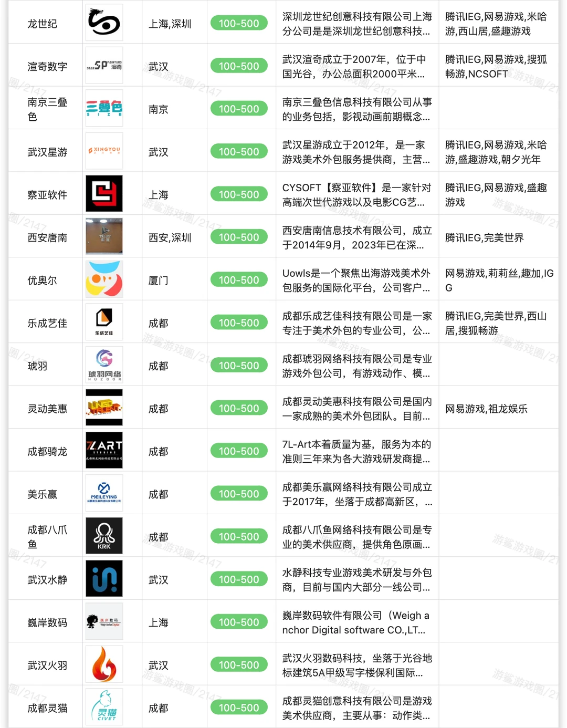Click description starting Uowls是一个聚焦出海
The height and width of the screenshot is (728, 567).
357,280
